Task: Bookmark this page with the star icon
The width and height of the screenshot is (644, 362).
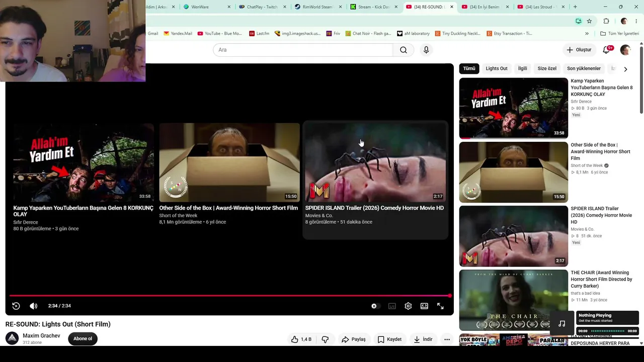Action: coord(589,21)
